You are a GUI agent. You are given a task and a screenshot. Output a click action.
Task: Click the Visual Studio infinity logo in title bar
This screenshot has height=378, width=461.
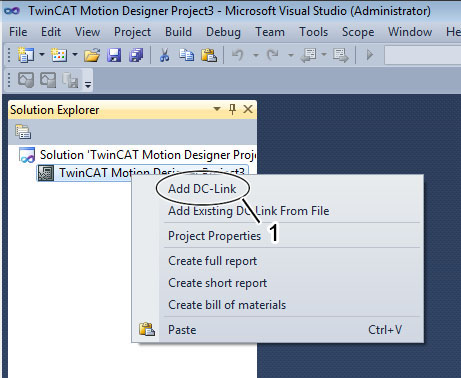point(12,11)
